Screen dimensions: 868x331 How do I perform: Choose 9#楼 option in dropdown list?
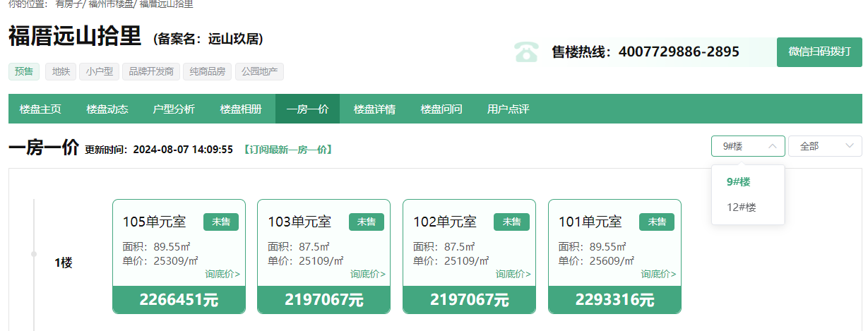pos(739,182)
